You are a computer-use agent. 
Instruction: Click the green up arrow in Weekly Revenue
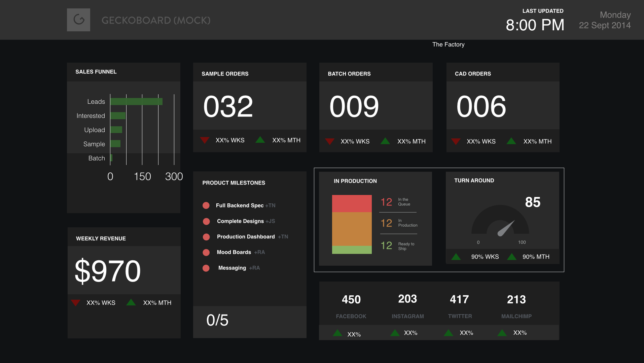pos(131,302)
